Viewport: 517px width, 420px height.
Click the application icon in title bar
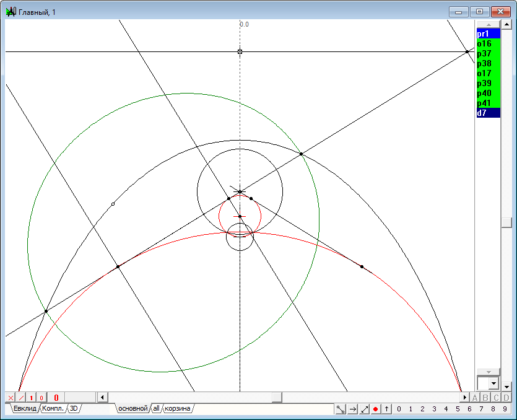[11, 12]
